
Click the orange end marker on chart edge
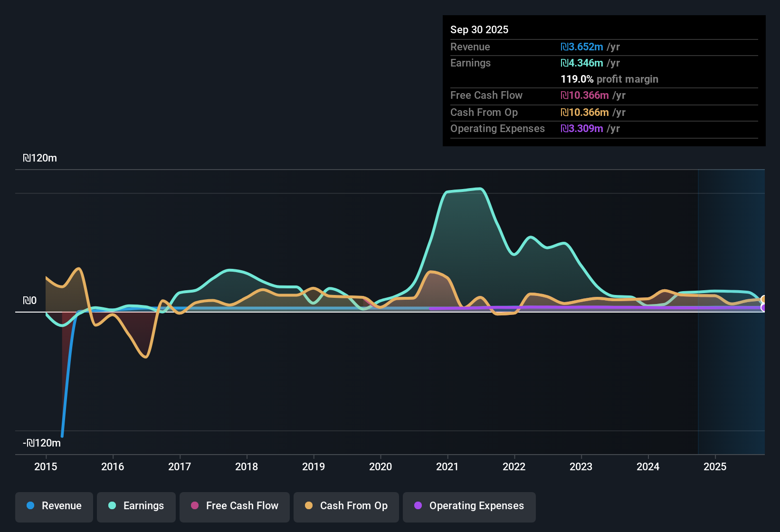click(x=764, y=299)
